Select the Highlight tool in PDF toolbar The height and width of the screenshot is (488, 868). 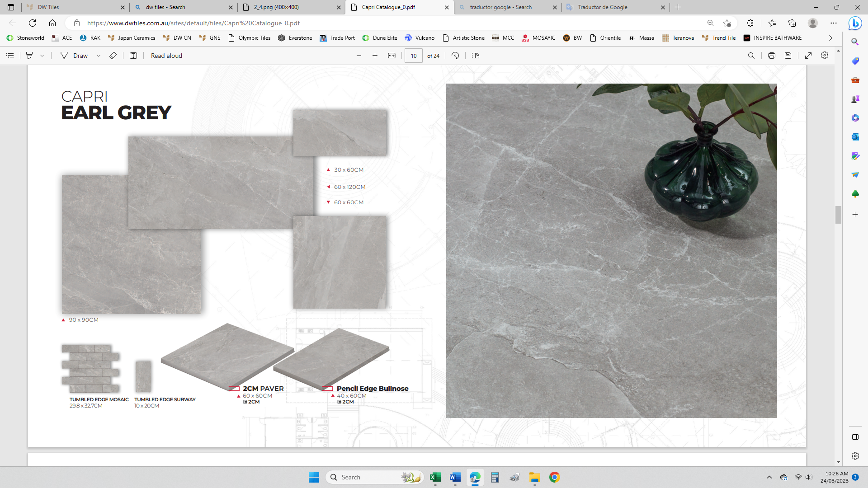coord(29,56)
